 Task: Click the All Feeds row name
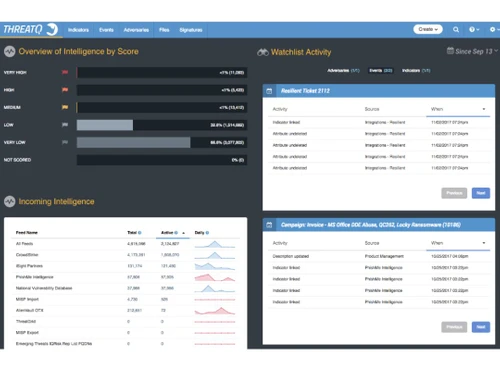(24, 244)
